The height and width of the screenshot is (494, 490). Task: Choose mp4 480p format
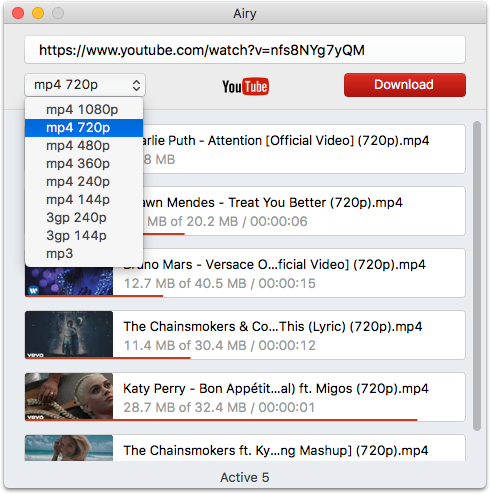tap(84, 146)
